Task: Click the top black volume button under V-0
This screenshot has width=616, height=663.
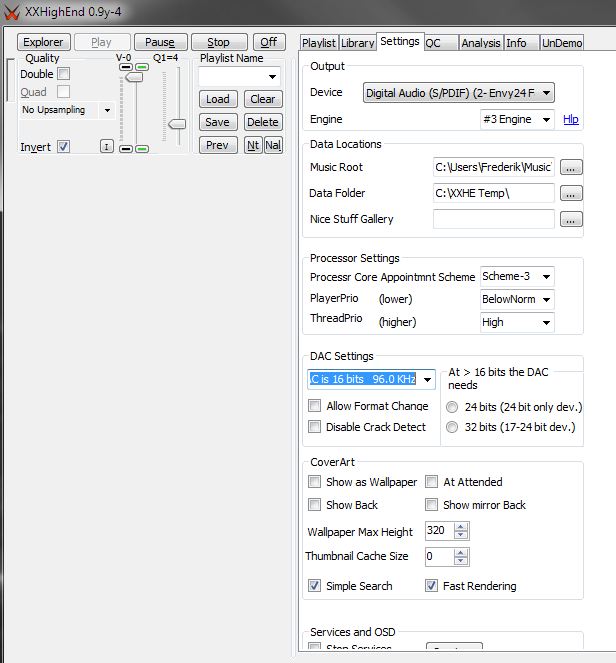Action: (126, 67)
